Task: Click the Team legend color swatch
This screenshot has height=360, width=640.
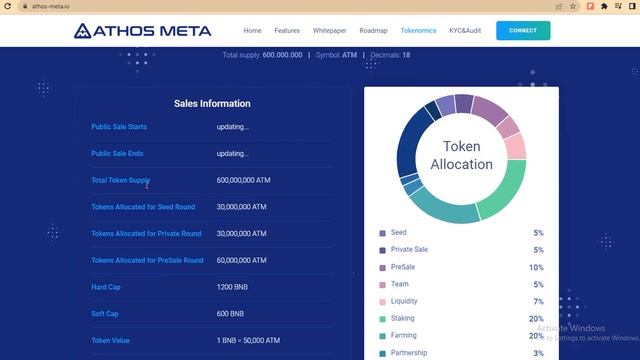Action: click(x=382, y=285)
